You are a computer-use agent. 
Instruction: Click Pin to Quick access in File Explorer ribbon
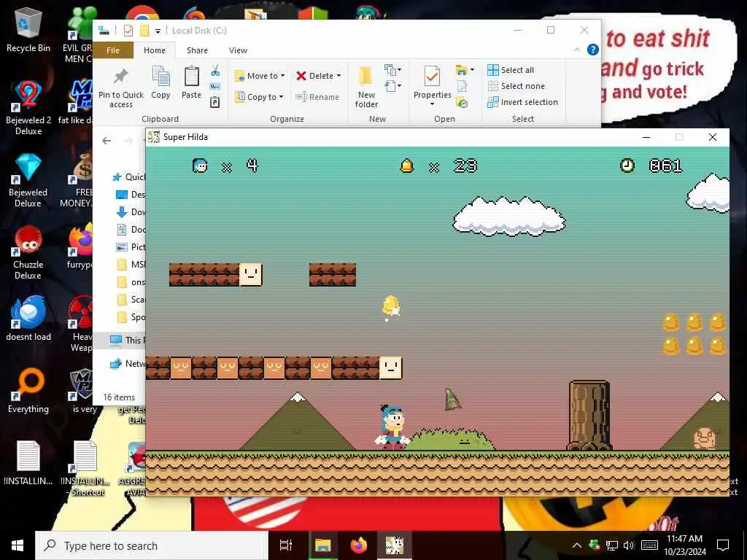coord(121,87)
